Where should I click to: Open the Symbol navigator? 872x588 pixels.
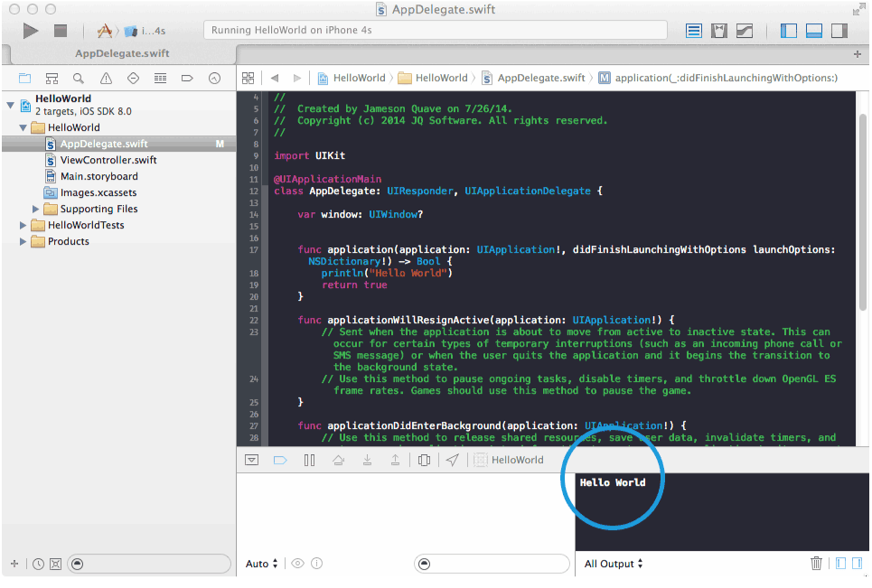[52, 78]
